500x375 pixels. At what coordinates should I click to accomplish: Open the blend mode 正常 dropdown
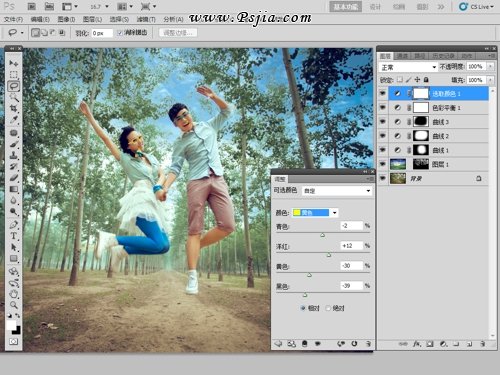[408, 67]
